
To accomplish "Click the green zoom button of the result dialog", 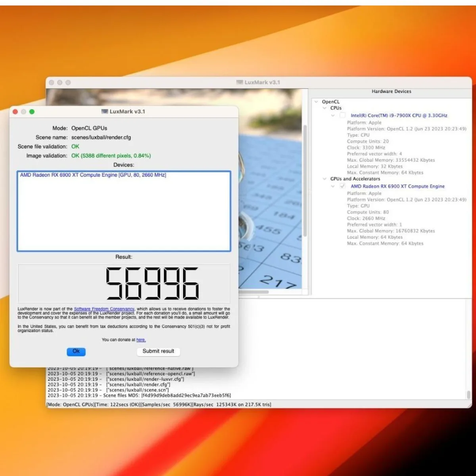I will pos(32,112).
